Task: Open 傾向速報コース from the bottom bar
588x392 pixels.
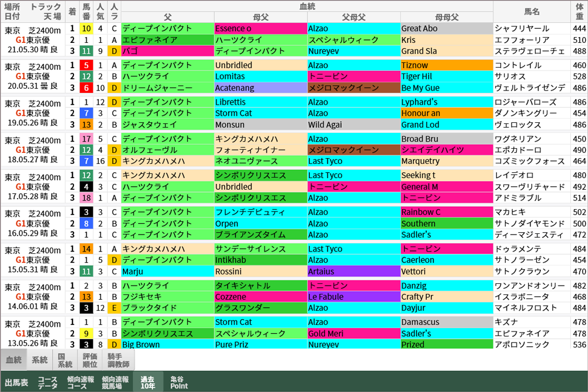Action: [x=81, y=383]
